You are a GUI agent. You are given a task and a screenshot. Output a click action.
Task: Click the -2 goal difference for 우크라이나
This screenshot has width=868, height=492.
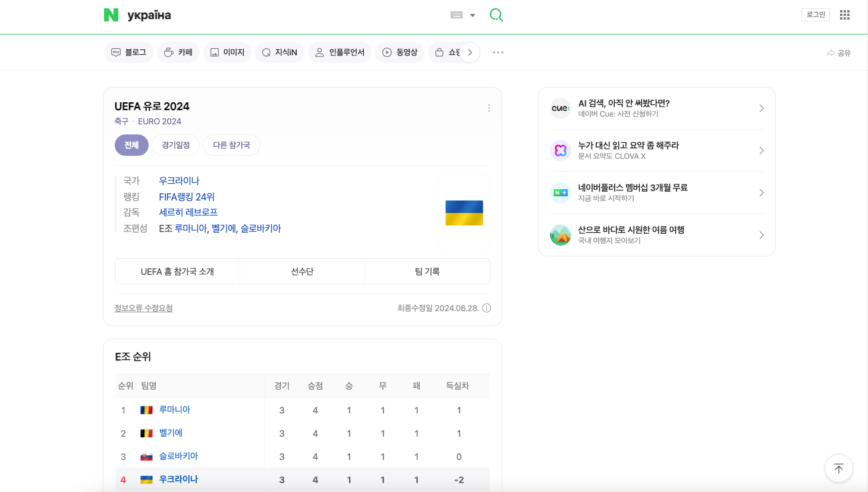tap(459, 480)
